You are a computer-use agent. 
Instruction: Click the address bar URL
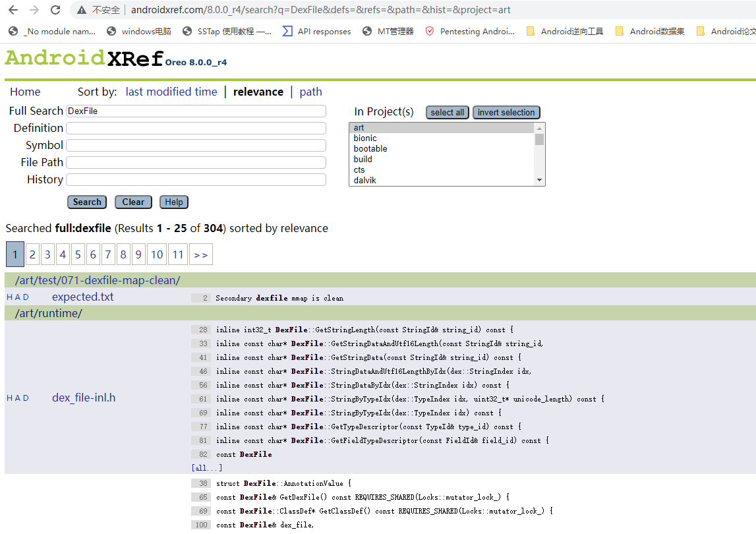(320, 10)
